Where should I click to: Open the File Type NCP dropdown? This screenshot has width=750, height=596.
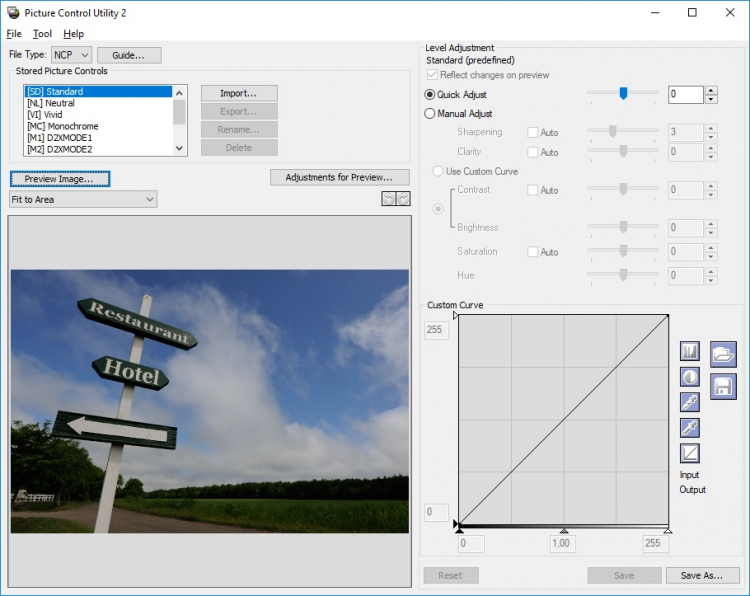click(71, 55)
